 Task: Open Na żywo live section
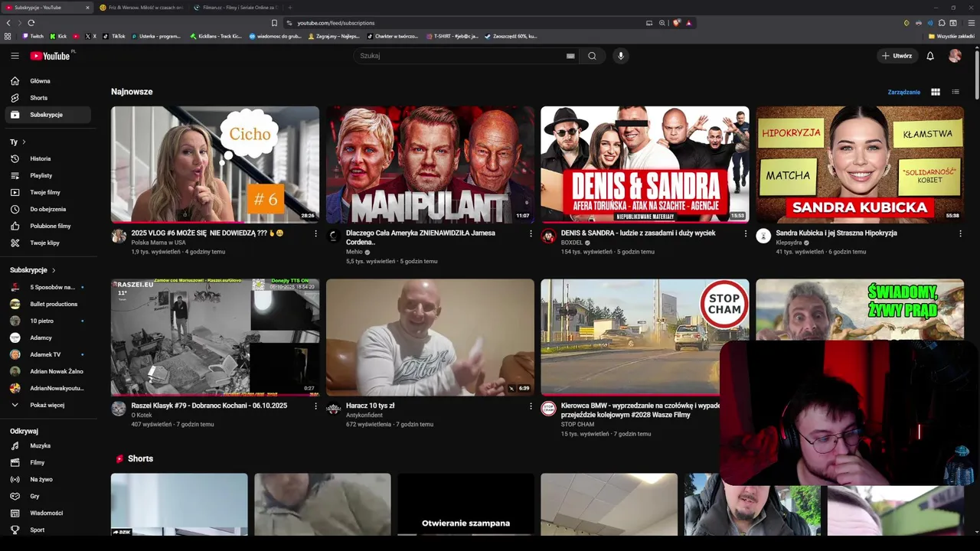point(47,479)
